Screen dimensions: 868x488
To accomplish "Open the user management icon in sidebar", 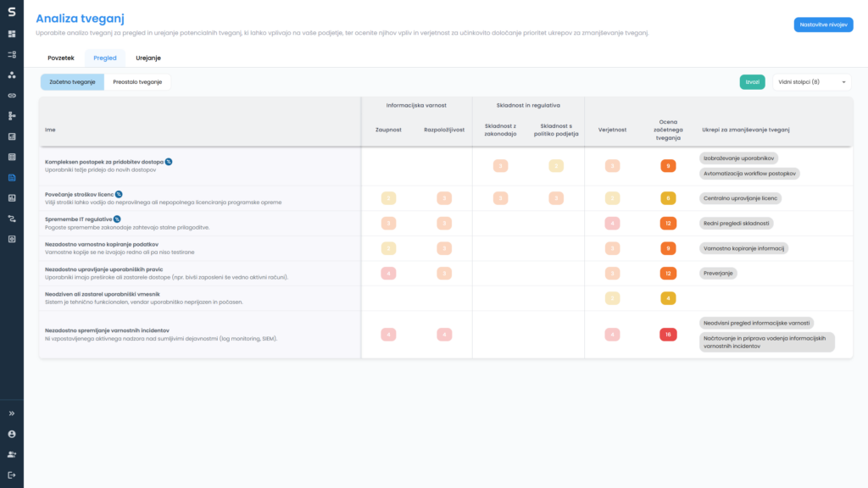I will (12, 454).
